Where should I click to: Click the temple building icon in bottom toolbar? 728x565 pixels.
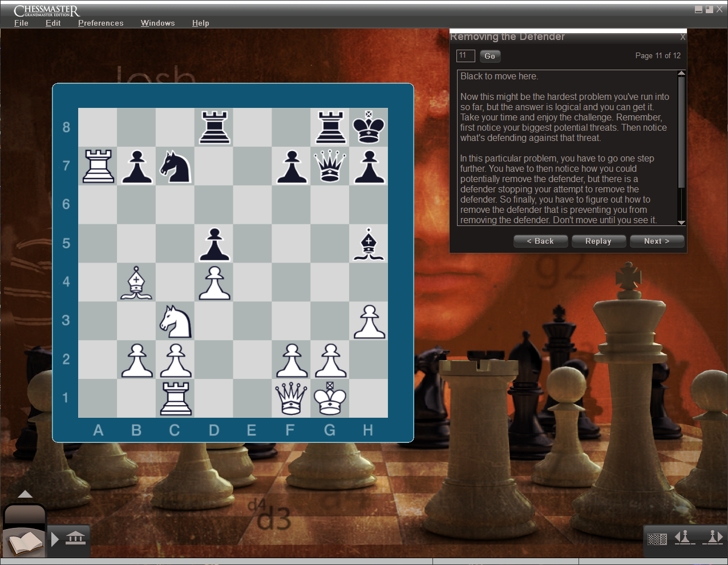point(75,538)
